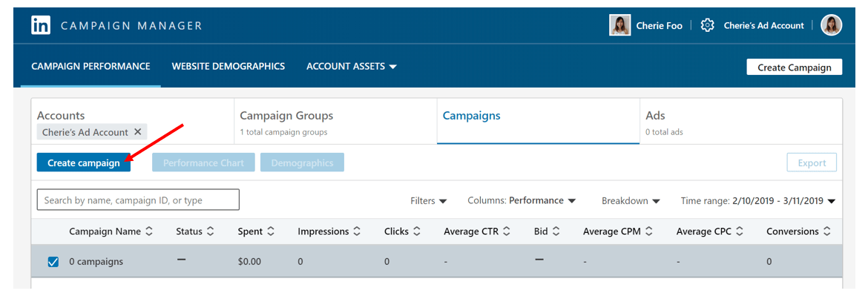
Task: Click the Cherie Foo name in header
Action: point(660,25)
